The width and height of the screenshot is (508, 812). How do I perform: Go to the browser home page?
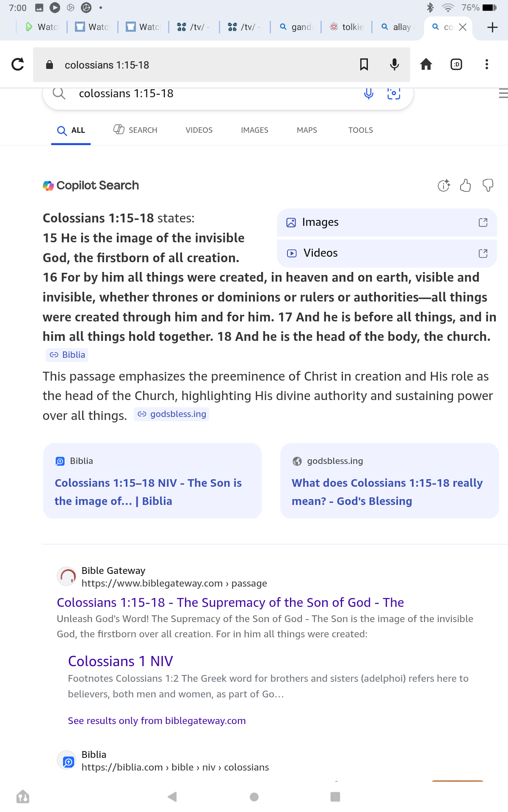426,65
